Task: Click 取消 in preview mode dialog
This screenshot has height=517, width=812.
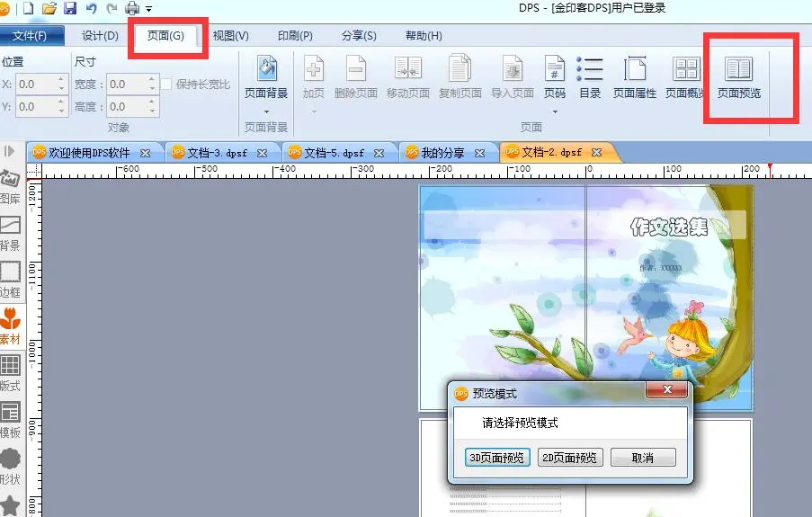Action: pyautogui.click(x=643, y=458)
